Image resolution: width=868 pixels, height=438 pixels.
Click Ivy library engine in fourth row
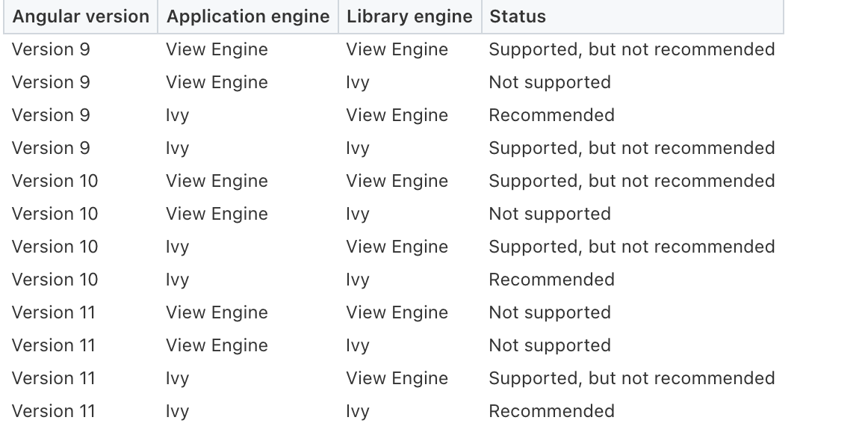358,149
